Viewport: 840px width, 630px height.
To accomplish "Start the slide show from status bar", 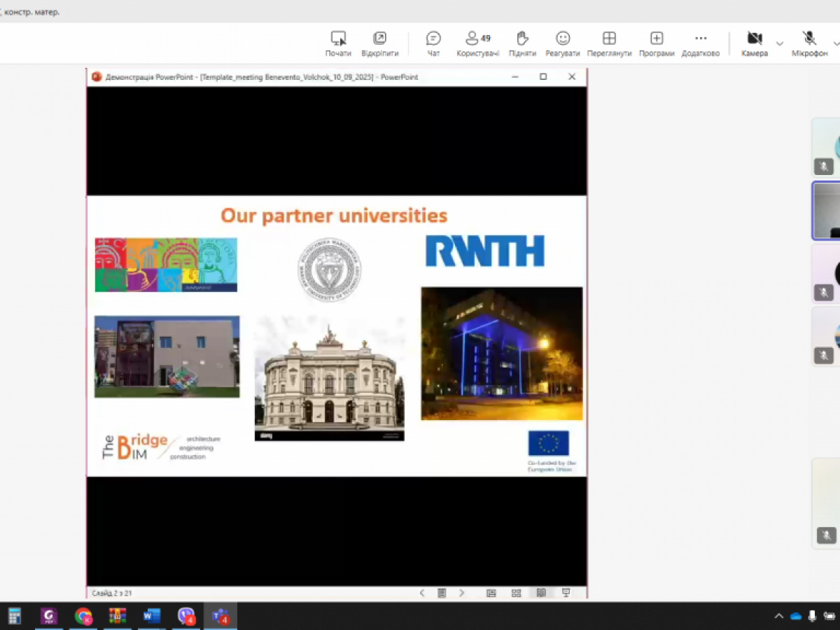I will click(x=566, y=593).
